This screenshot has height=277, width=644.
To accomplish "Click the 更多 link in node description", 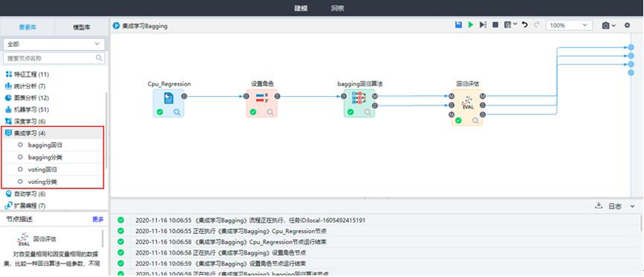I will point(98,219).
